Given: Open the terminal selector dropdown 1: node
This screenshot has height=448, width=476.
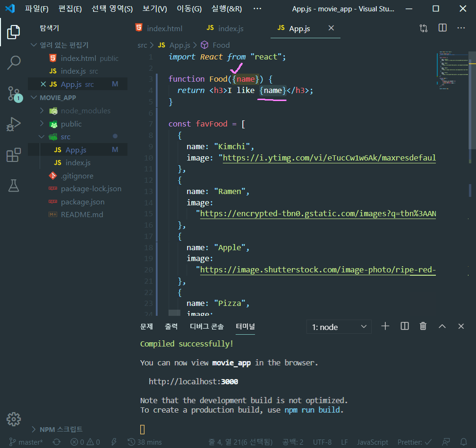Looking at the screenshot, I should 339,327.
